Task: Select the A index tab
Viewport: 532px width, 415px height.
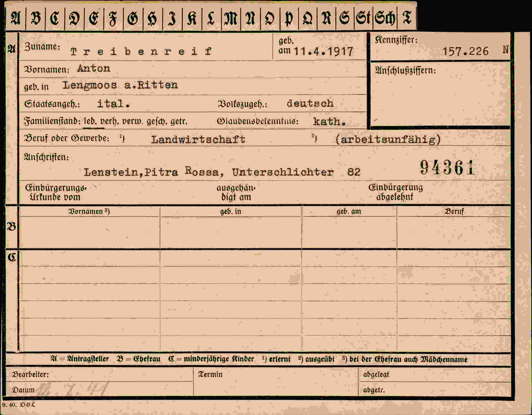Action: pos(15,19)
